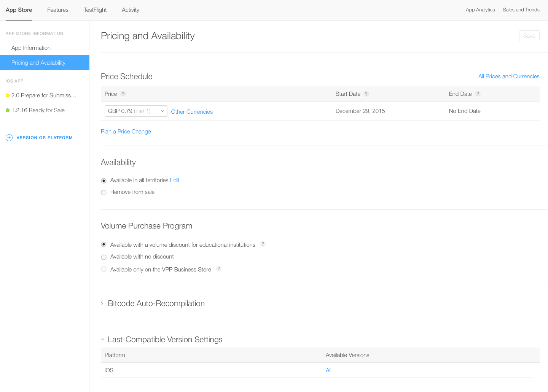548x392 pixels.
Task: Click the help icon beside Start Date
Action: point(366,94)
